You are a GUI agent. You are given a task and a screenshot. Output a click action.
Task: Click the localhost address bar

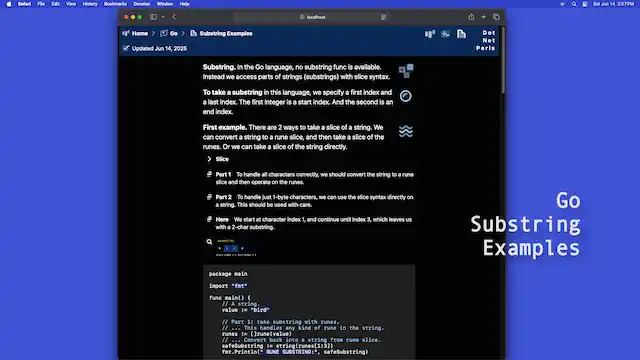coord(313,17)
